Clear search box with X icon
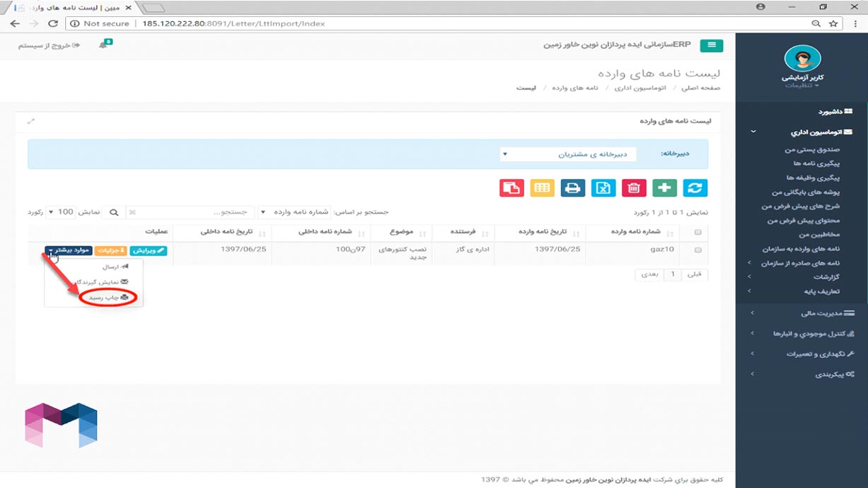Viewport: 868px width, 488px height. point(132,212)
